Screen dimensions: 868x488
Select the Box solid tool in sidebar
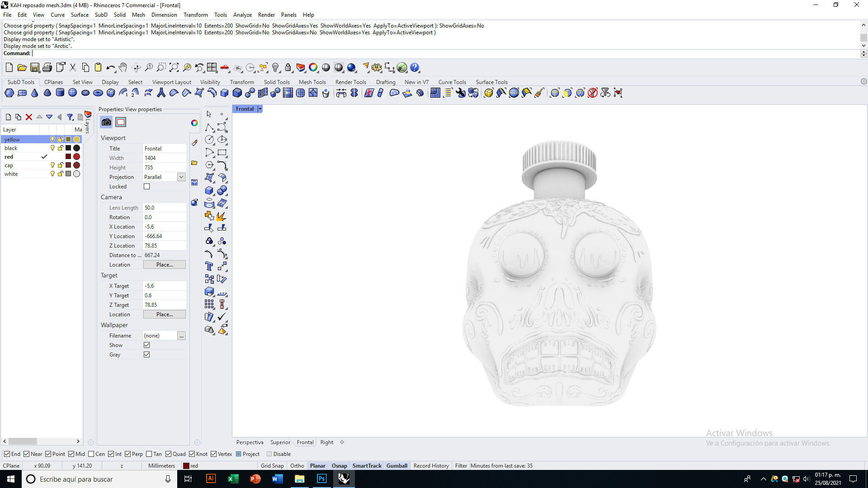[209, 190]
